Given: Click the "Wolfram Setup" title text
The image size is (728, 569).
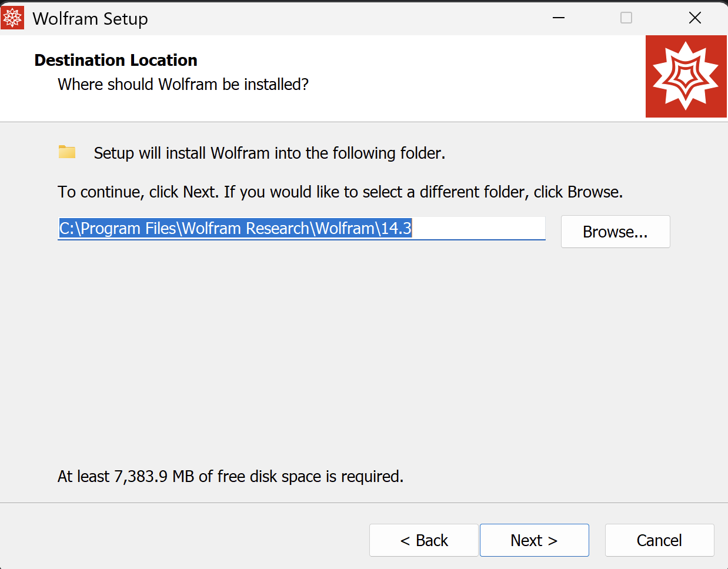Looking at the screenshot, I should 90,19.
